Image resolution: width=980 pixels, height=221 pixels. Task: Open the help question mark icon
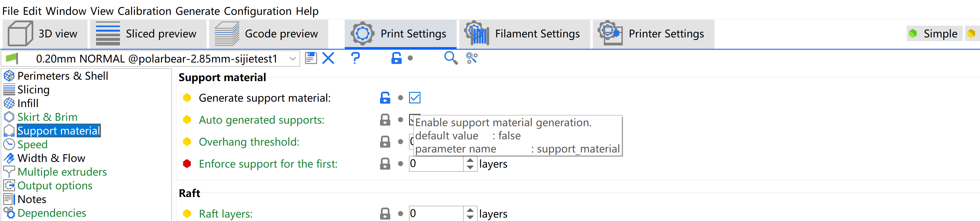pyautogui.click(x=355, y=58)
